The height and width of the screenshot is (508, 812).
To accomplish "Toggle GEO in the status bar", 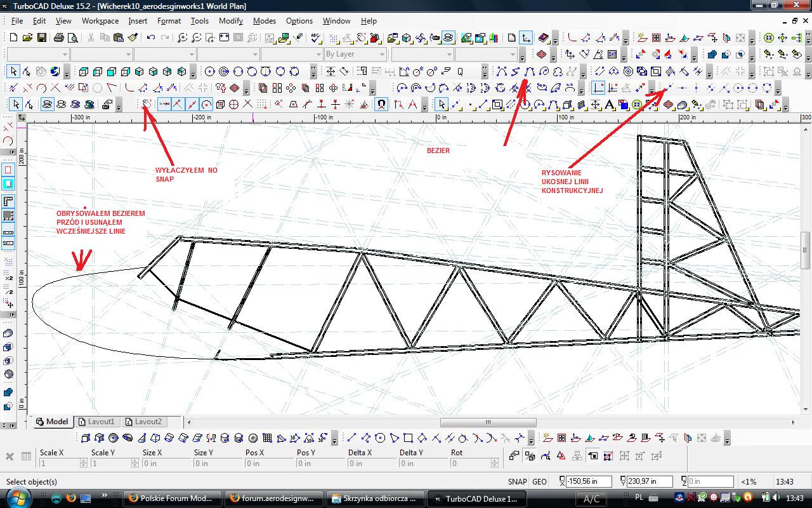I will [x=539, y=481].
